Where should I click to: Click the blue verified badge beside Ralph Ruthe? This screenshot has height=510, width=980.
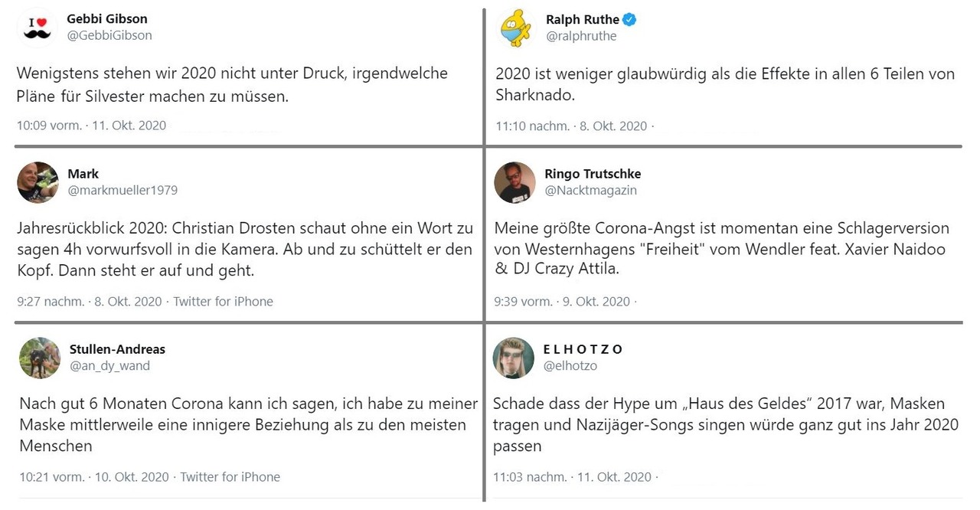click(x=629, y=20)
